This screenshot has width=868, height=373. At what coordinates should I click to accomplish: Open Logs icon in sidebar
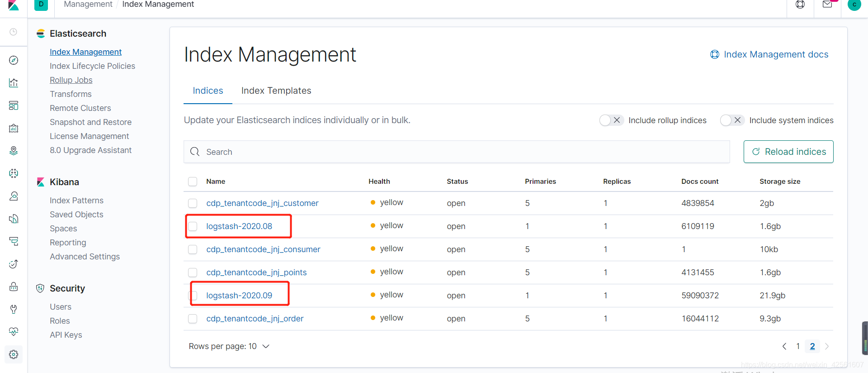click(14, 219)
